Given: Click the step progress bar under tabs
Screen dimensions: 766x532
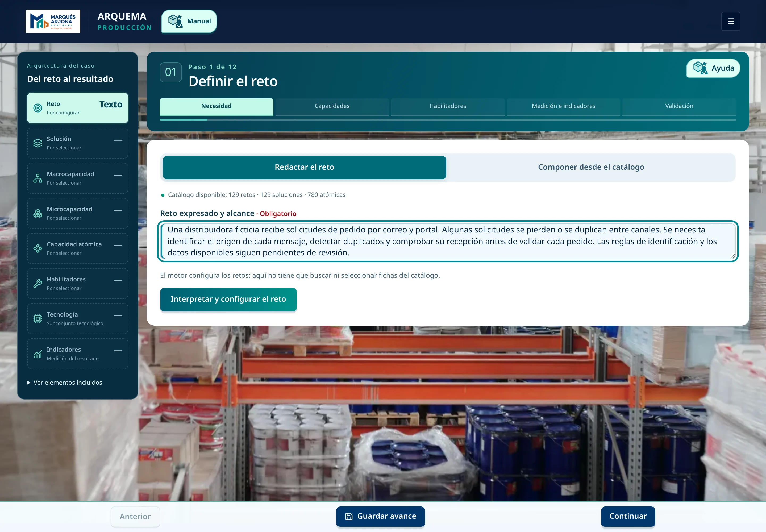Looking at the screenshot, I should click(x=448, y=120).
